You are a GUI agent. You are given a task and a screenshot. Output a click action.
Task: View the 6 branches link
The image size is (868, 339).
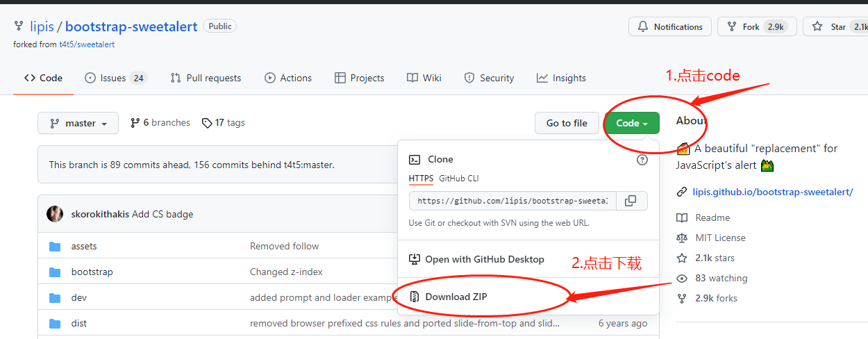(x=160, y=123)
